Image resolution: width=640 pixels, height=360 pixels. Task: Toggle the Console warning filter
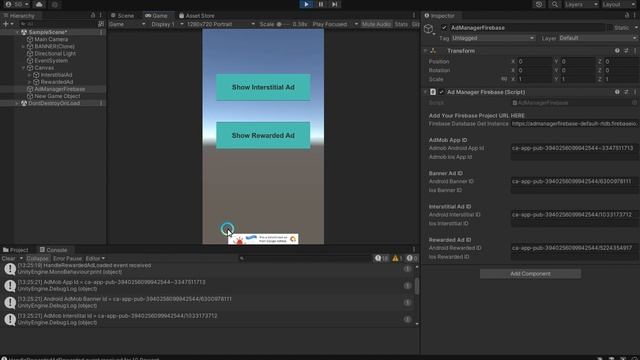coord(397,258)
